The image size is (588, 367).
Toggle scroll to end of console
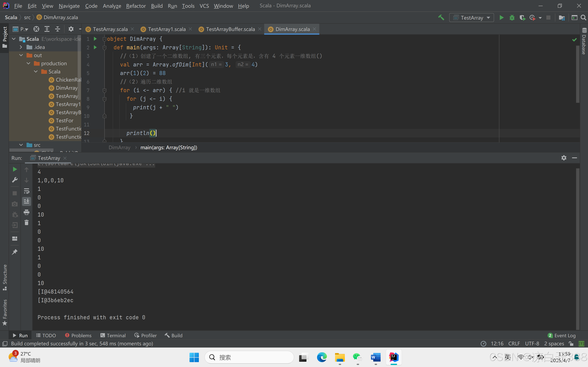coord(27,201)
